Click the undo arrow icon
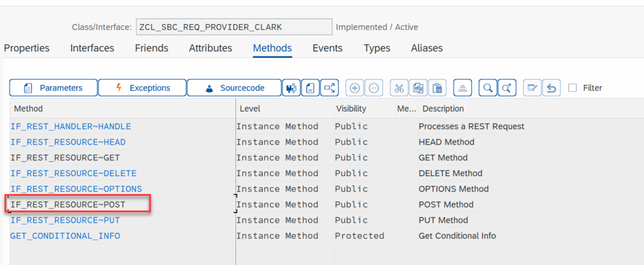 pos(551,87)
